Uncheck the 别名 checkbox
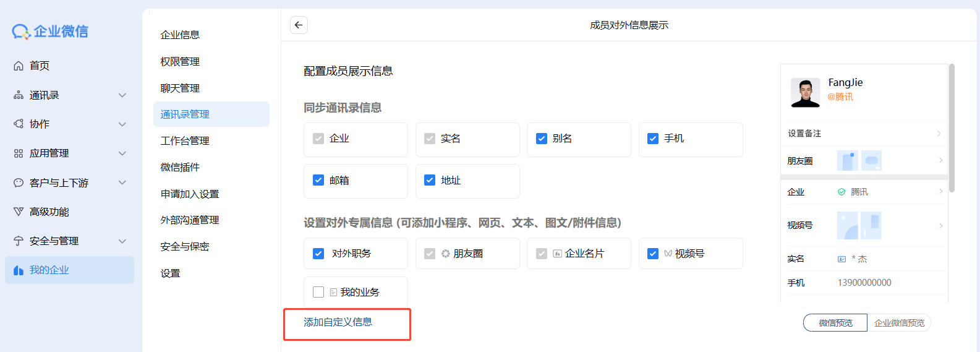 point(542,139)
